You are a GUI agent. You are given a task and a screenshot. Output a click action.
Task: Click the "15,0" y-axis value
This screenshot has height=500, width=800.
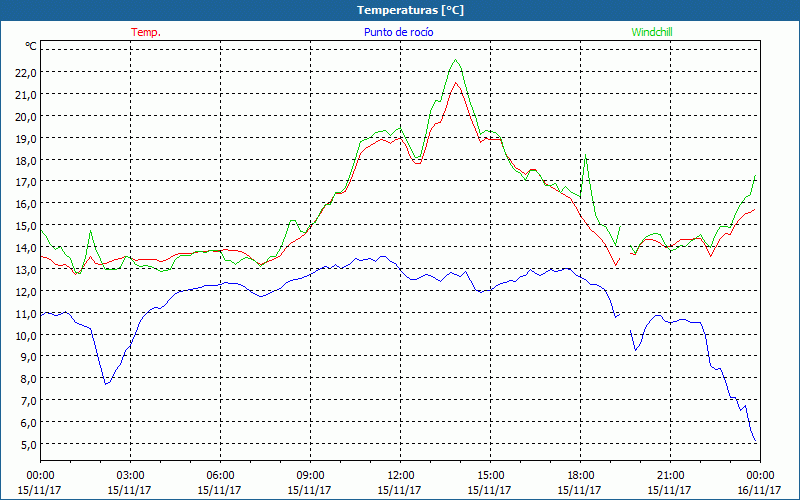point(26,226)
